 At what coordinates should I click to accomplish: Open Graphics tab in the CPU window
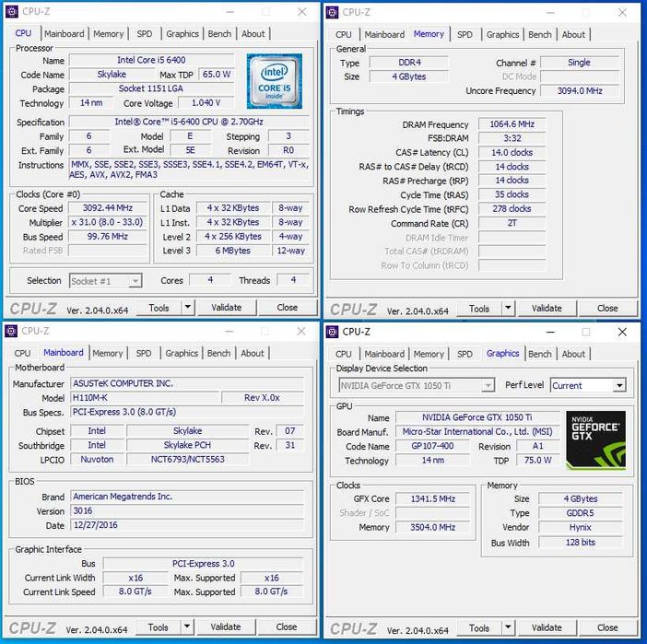click(182, 34)
